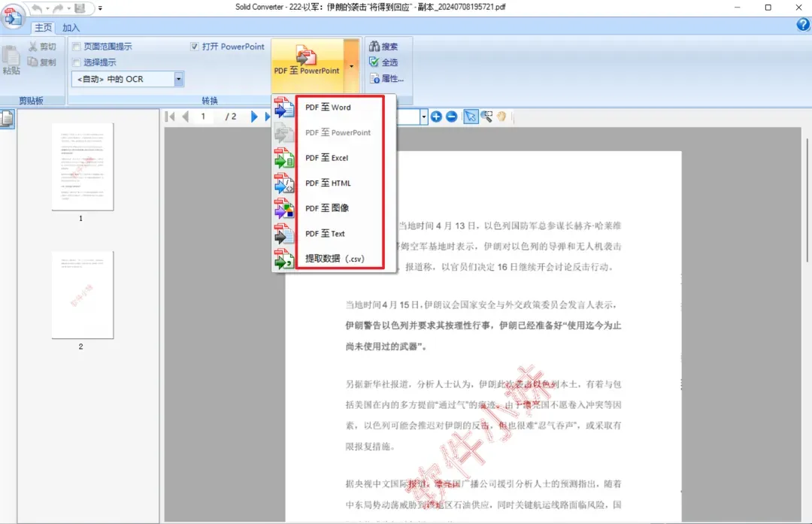Click the PDF to image menu icon
This screenshot has height=524, width=812.
point(283,208)
